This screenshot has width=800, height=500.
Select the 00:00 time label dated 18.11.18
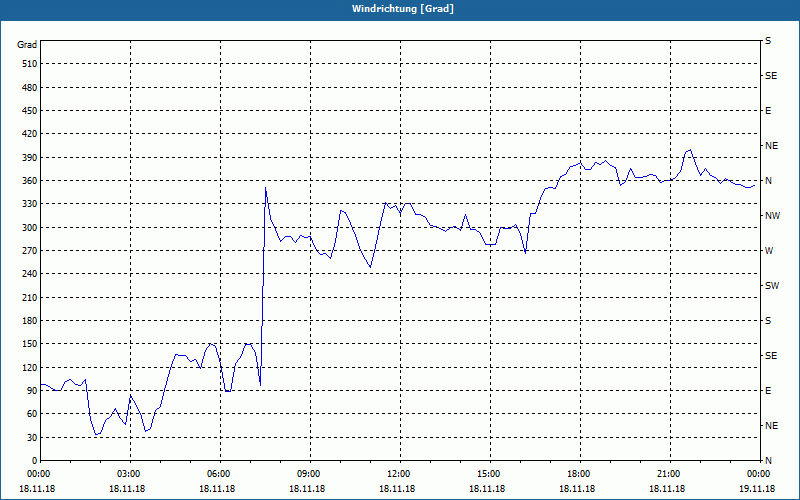click(38, 474)
